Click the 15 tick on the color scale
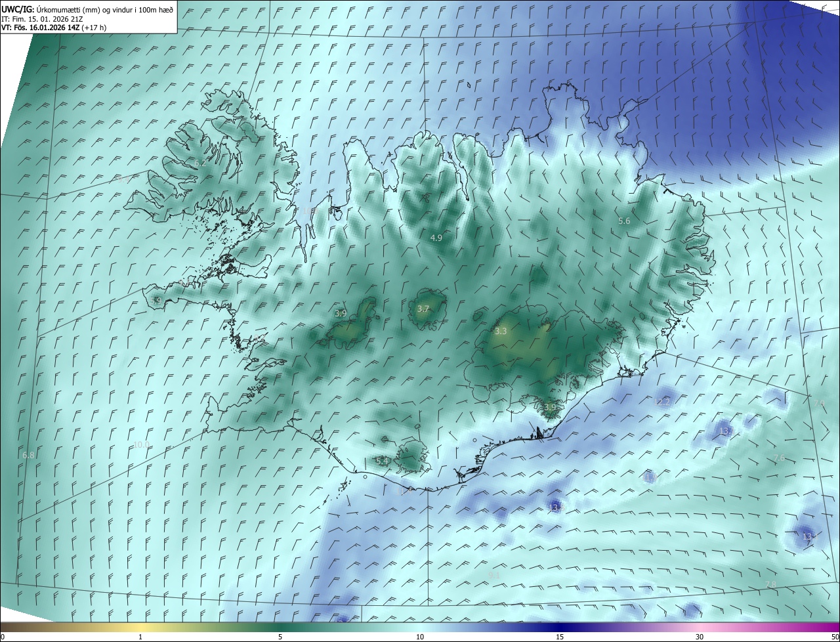This screenshot has width=840, height=642. tap(560, 637)
